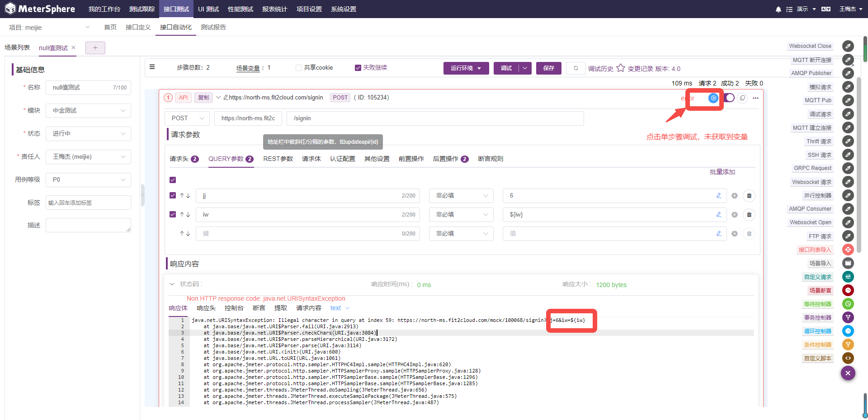
Task: Open the 调试历史 link
Action: [x=601, y=68]
